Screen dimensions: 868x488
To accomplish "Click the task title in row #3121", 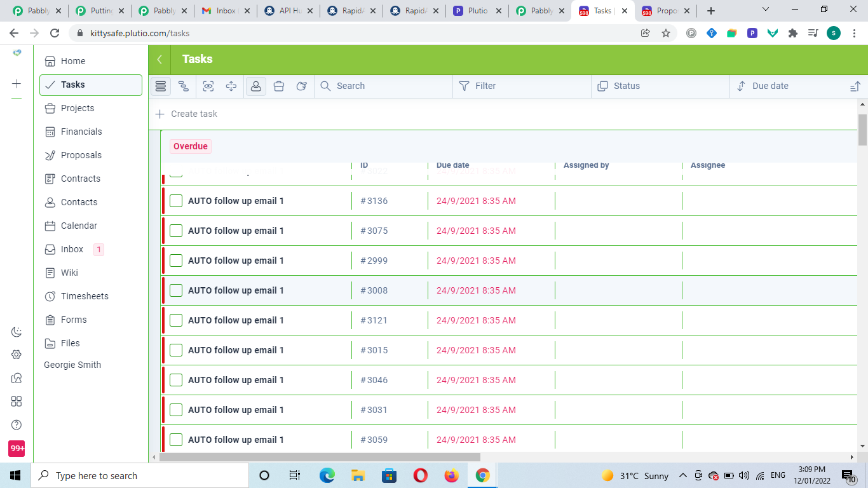I will point(236,320).
